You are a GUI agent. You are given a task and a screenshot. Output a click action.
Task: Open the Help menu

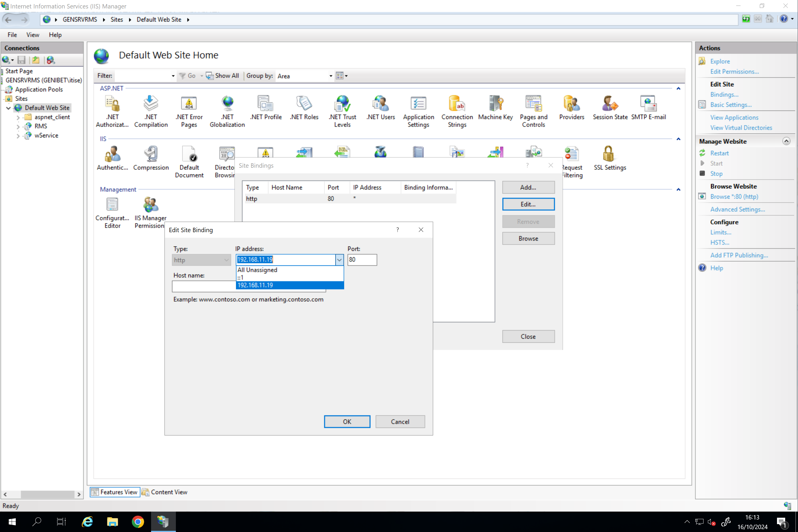click(55, 35)
